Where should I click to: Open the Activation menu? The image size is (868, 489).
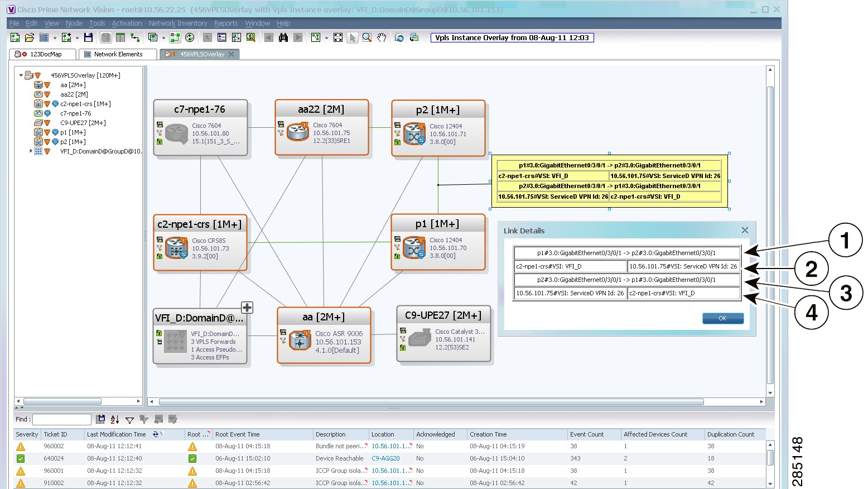click(127, 23)
